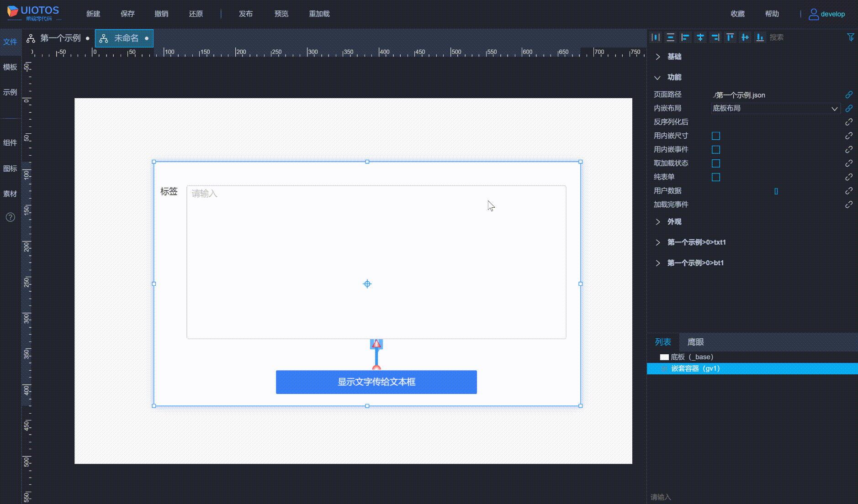The height and width of the screenshot is (504, 858).
Task: Click the link icon for 页面路径
Action: pos(849,94)
